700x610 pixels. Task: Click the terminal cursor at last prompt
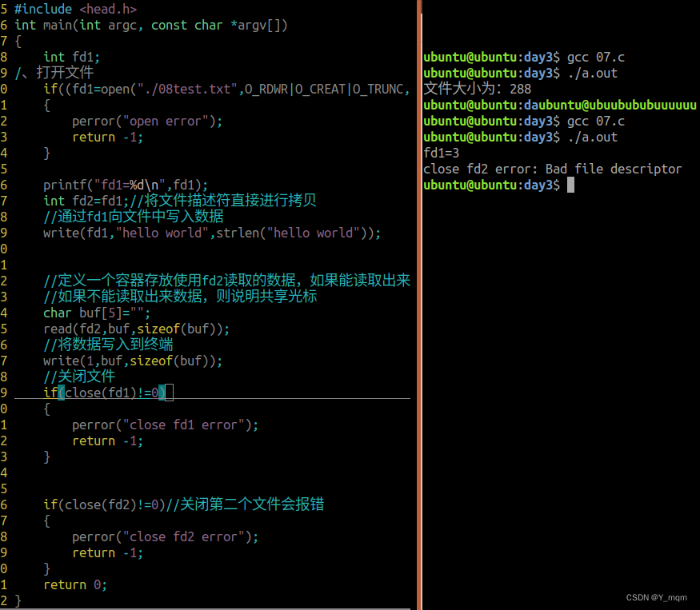point(570,185)
